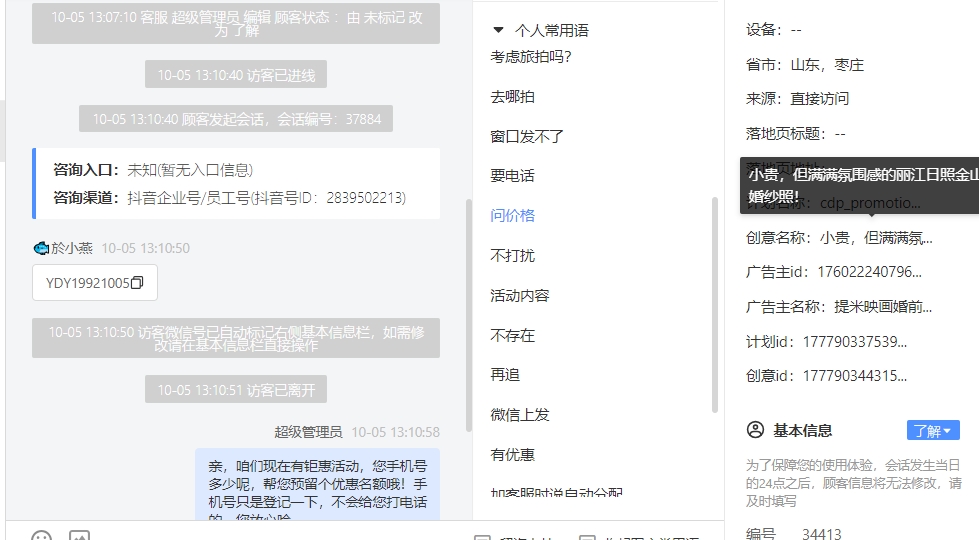Click the 来源:直接访问 field
The width and height of the screenshot is (979, 540).
point(797,99)
